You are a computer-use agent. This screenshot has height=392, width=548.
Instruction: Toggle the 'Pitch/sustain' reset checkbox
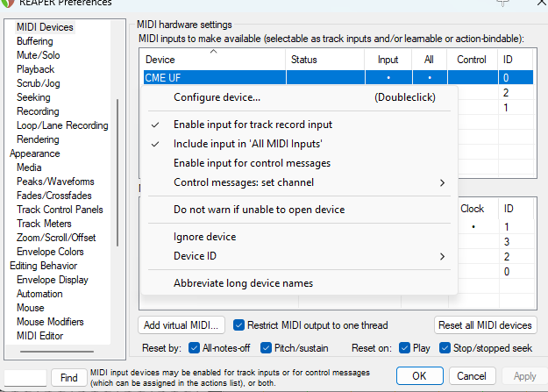coord(267,347)
